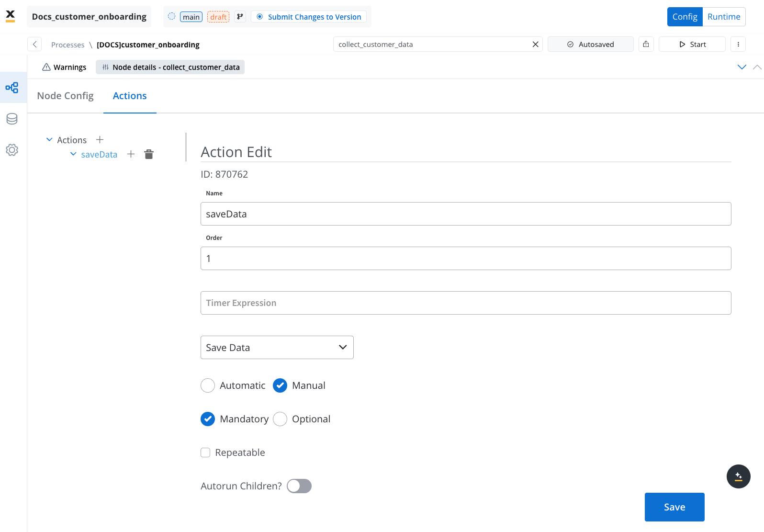This screenshot has width=764, height=532.
Task: Add a new action with plus icon next to Actions
Action: coord(100,140)
